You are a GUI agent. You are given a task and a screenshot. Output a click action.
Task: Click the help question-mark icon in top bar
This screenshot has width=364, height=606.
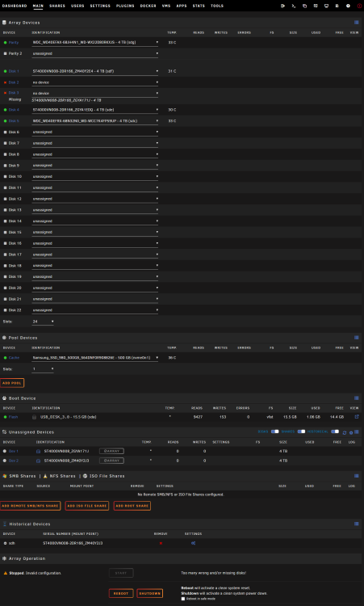coord(348,6)
